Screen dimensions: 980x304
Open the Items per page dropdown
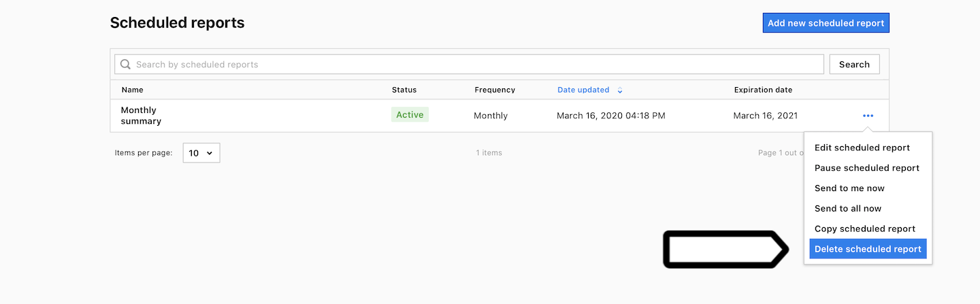point(201,153)
